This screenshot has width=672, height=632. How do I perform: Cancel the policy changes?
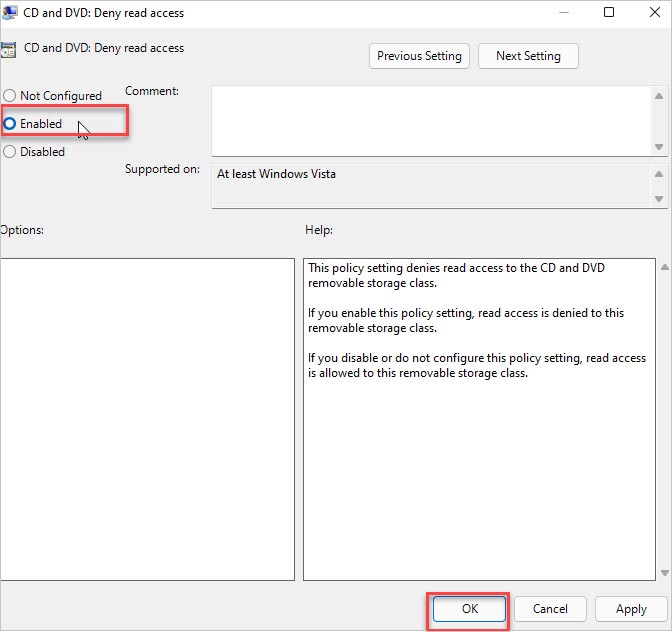(x=550, y=608)
